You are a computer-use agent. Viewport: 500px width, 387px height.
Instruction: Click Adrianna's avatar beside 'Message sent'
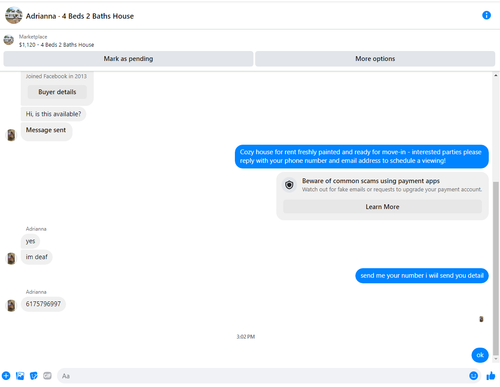pyautogui.click(x=11, y=135)
